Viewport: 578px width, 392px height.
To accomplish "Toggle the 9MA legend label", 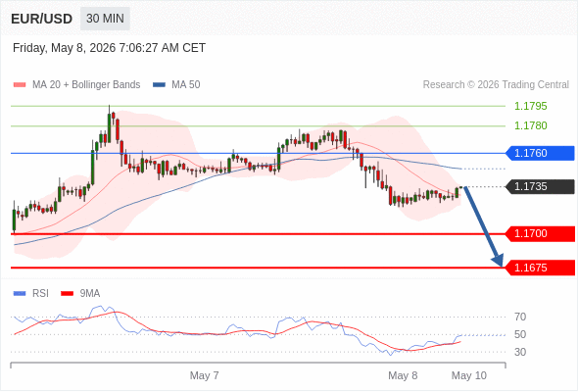I will 90,294.
